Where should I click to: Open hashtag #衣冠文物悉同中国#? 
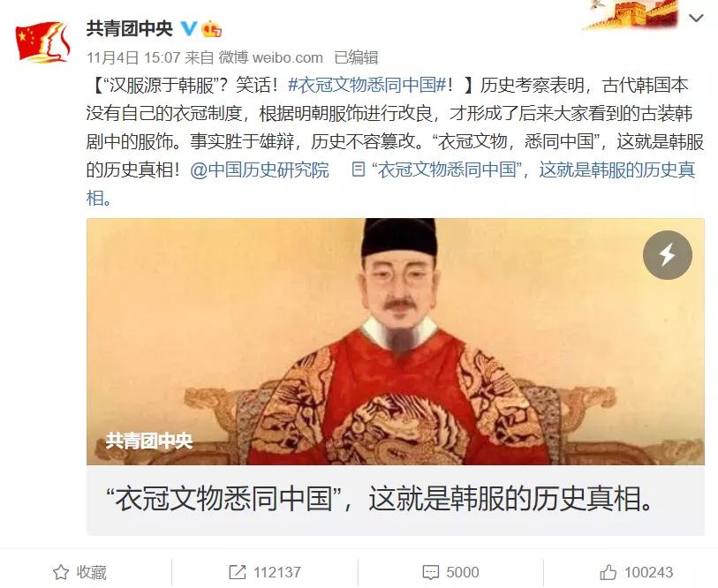(x=367, y=85)
